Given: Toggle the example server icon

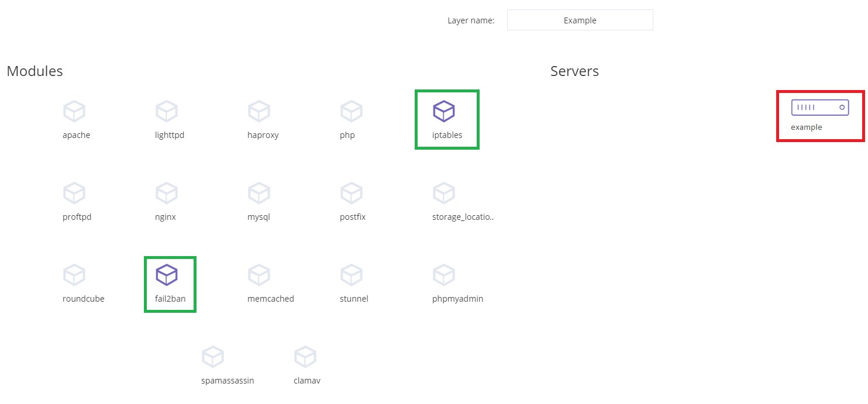Looking at the screenshot, I should [819, 108].
